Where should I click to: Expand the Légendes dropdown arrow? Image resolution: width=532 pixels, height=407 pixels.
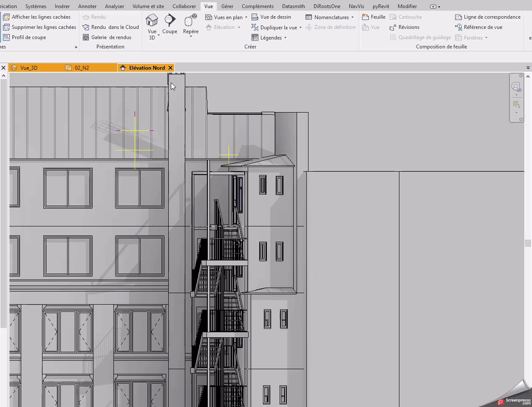[x=285, y=38]
